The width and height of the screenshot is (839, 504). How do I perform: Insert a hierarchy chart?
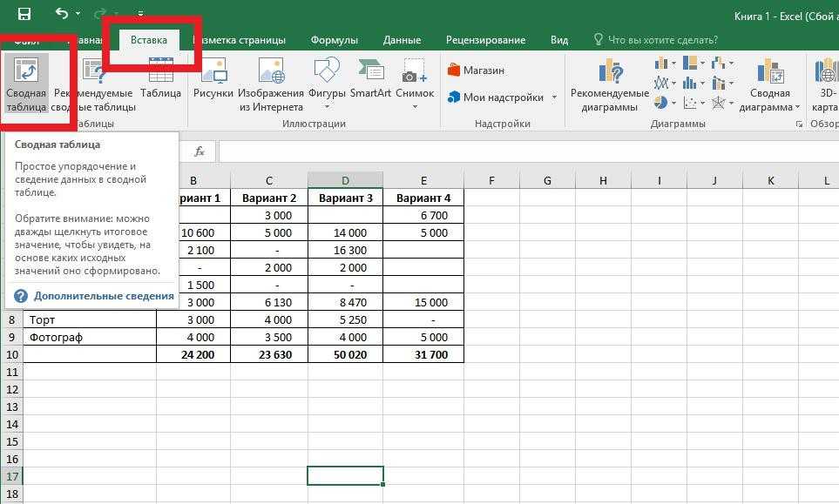click(694, 63)
